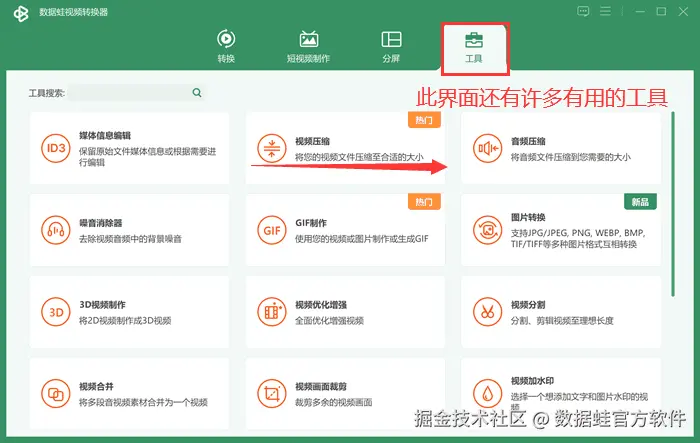
Task: Open the hamburger menu in title bar
Action: click(605, 11)
